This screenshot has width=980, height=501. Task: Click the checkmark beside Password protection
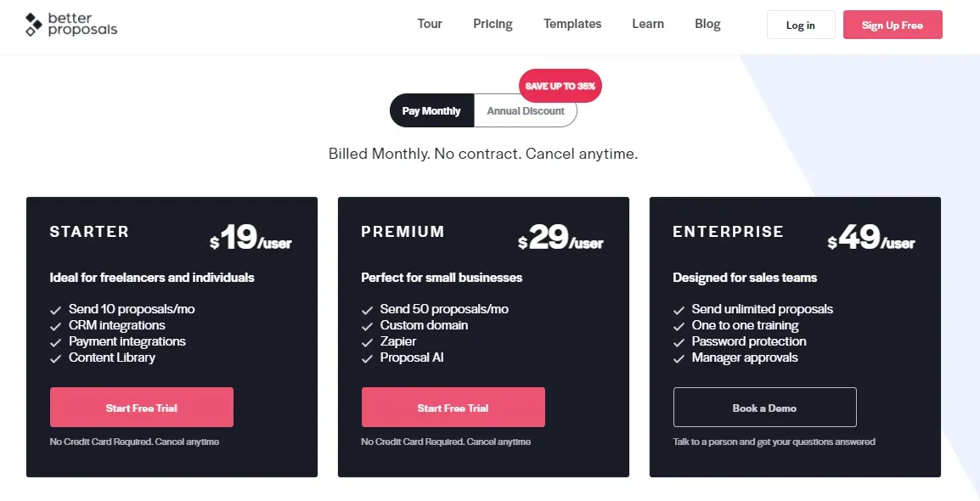coord(679,341)
